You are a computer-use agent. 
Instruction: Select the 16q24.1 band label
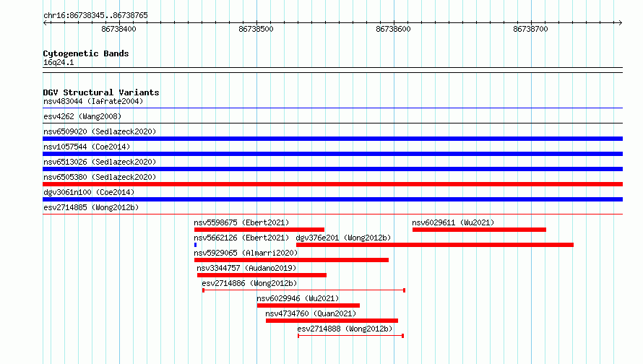[59, 62]
